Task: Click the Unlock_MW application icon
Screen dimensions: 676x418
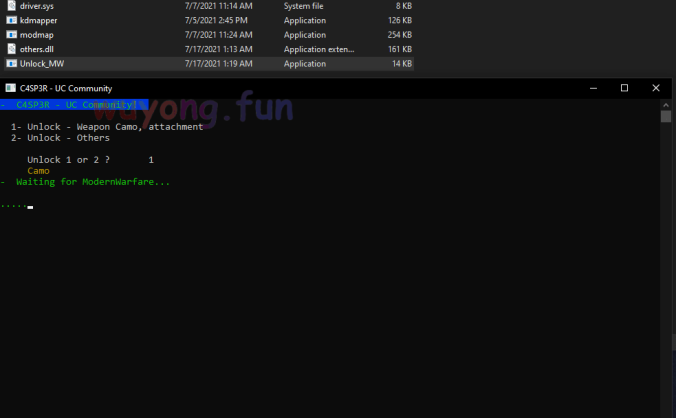Action: click(x=11, y=63)
